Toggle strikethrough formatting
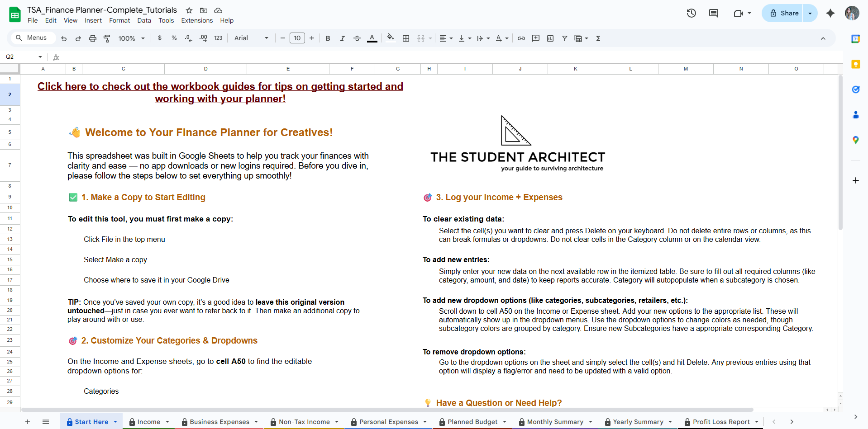Screen dimensions: 868x429 (357, 38)
